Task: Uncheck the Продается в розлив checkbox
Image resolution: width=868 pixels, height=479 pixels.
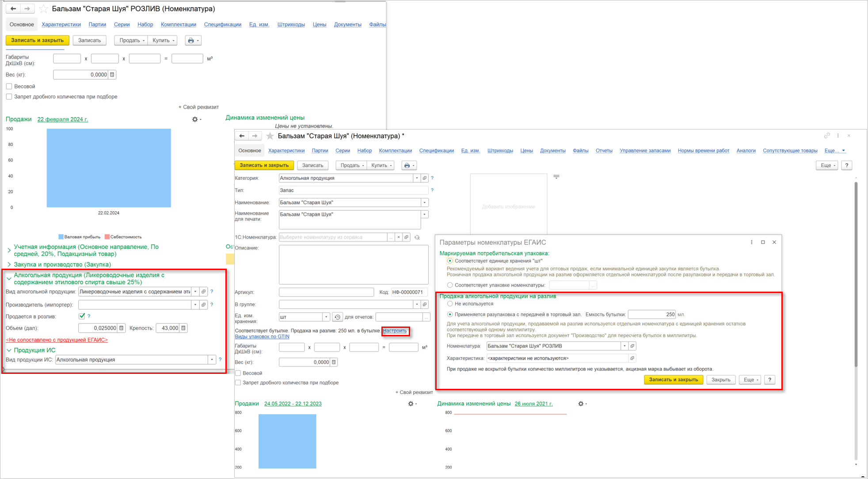Action: pos(82,316)
